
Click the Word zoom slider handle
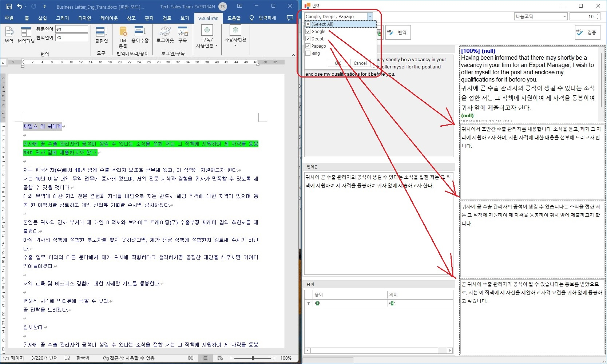click(x=253, y=358)
